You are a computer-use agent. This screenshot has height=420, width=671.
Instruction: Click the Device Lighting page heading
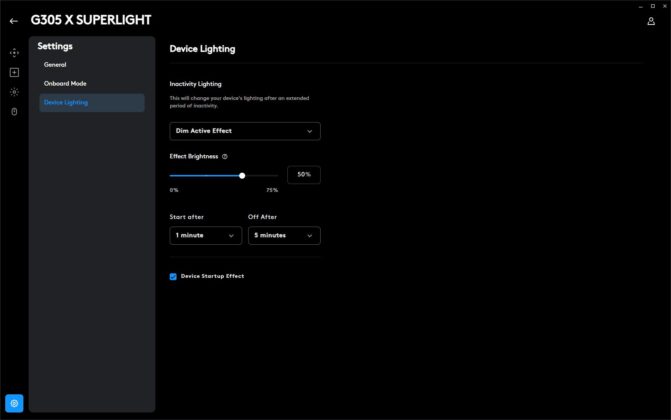(202, 49)
